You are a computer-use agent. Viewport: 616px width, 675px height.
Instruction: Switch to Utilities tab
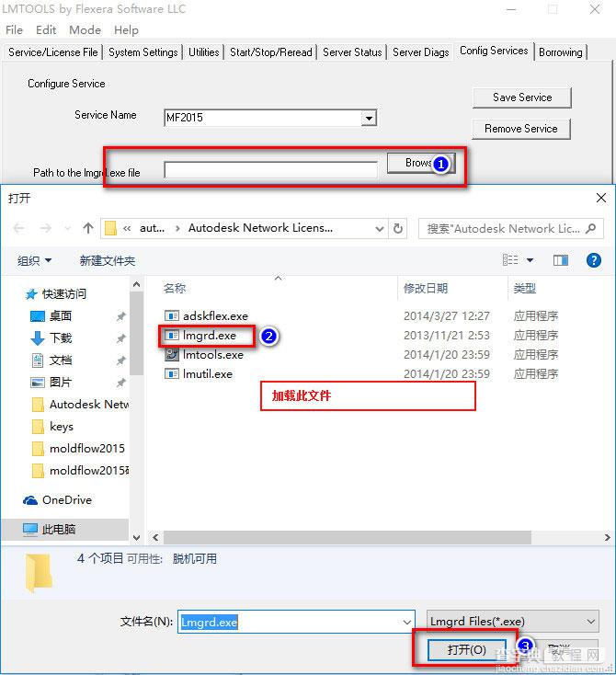[203, 52]
